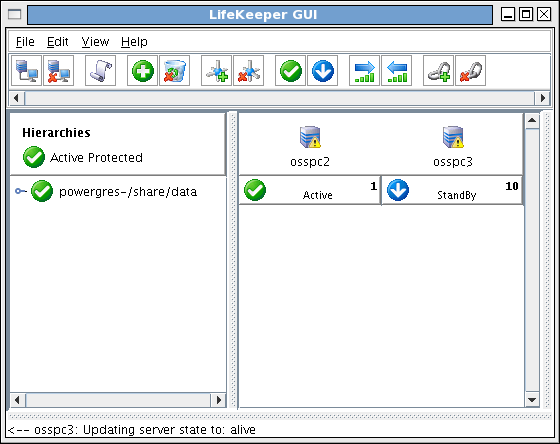This screenshot has width=560, height=444.
Task: Click the Create Resource Hierarchy plus icon
Action: 142,71
